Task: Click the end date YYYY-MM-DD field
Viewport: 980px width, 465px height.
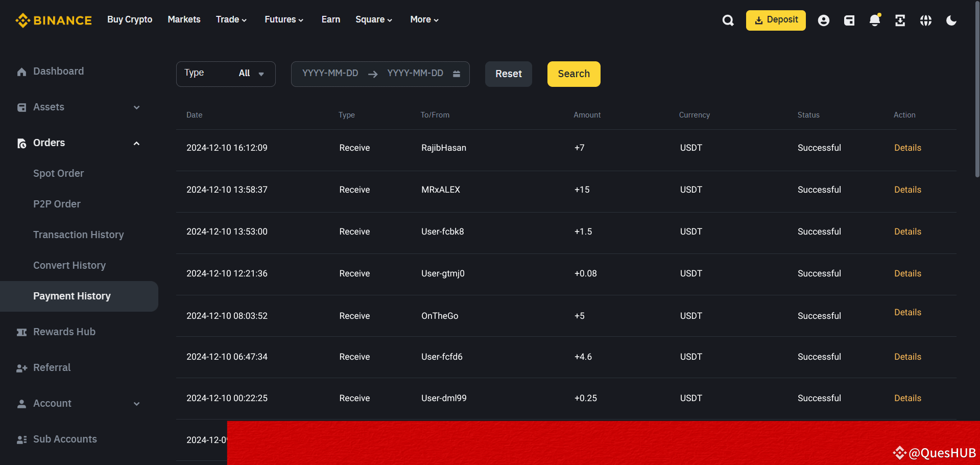Action: (415, 73)
